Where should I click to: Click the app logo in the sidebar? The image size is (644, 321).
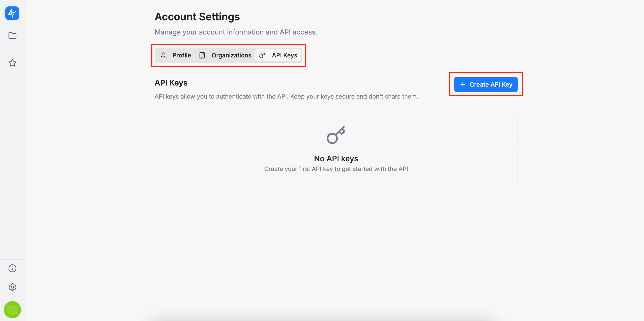12,13
